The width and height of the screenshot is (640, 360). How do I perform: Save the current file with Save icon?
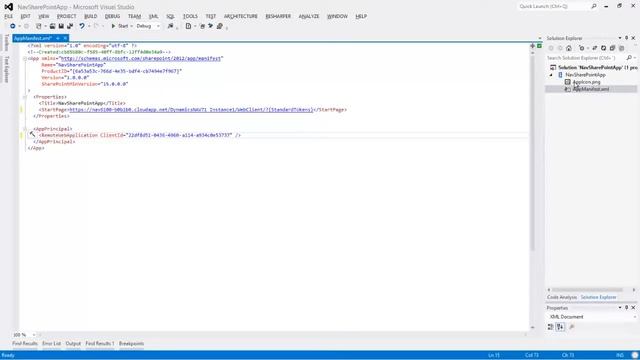pyautogui.click(x=61, y=26)
